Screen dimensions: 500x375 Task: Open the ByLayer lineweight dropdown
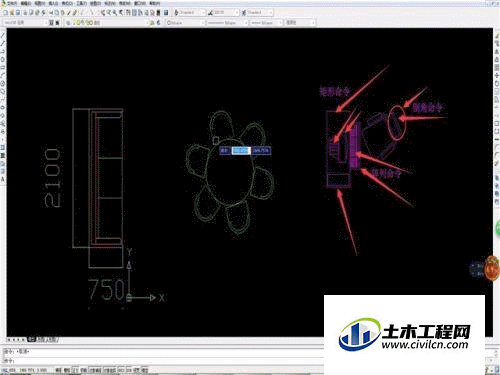click(x=267, y=23)
